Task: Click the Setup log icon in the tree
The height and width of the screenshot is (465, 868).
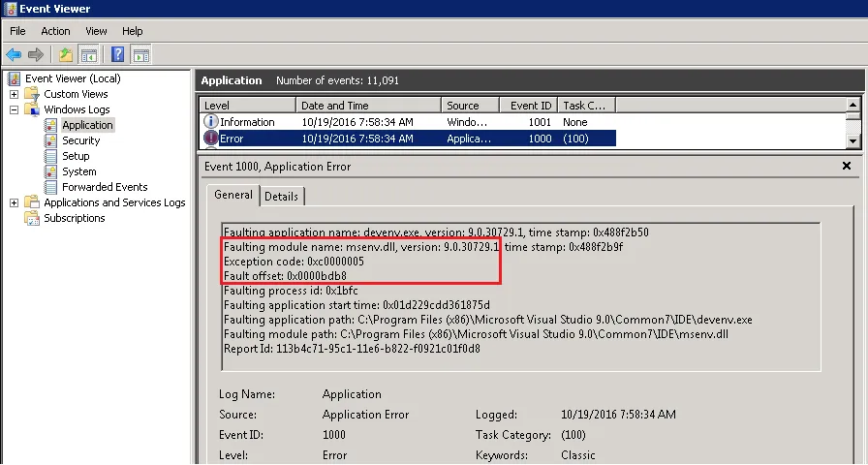Action: 51,156
